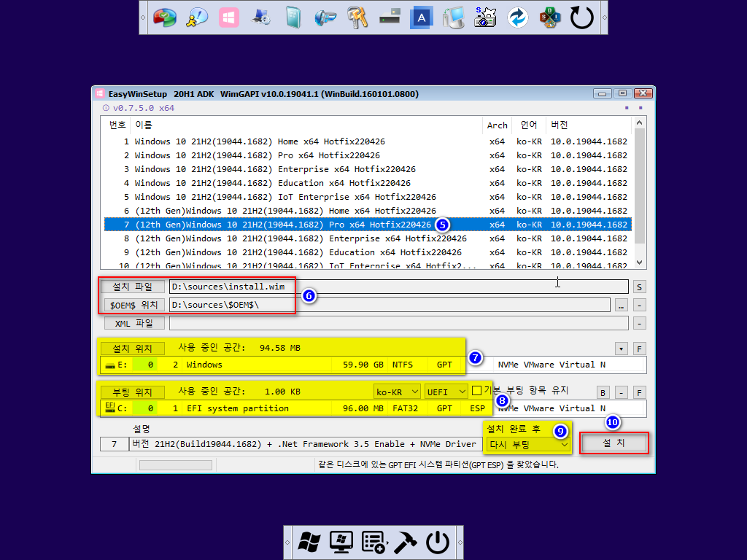This screenshot has height=560, width=747.
Task: Select row 2 Windows 10 Pro x64
Action: point(368,155)
